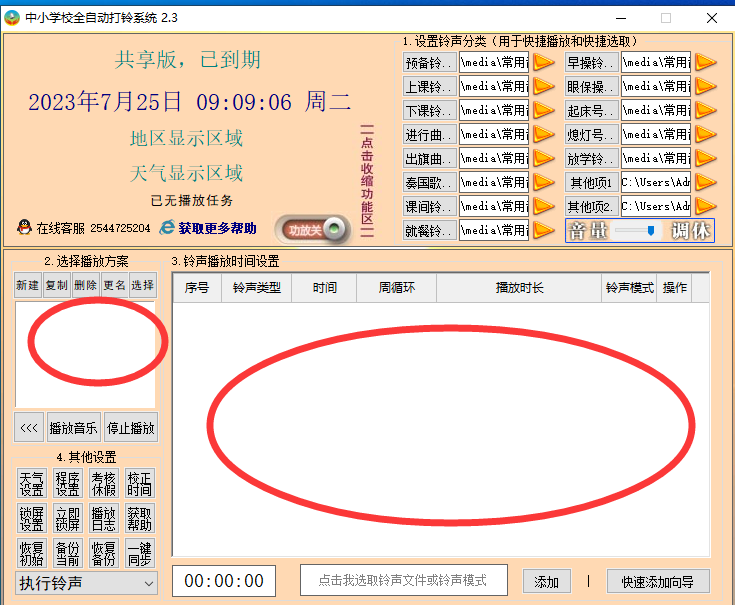Click the 点击我选取铃声文件或铃声模式 field
Viewport: 735px width, 605px height.
click(404, 581)
